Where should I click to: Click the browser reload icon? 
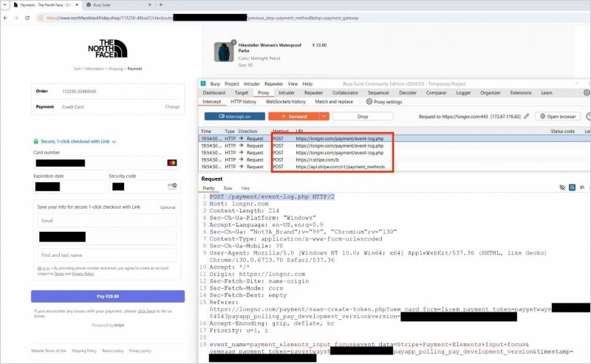click(x=28, y=17)
